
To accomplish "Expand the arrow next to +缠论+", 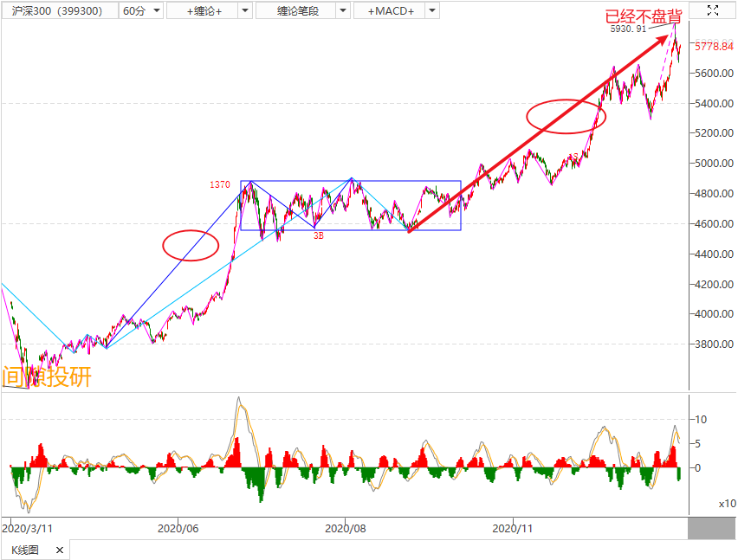I will (x=243, y=11).
